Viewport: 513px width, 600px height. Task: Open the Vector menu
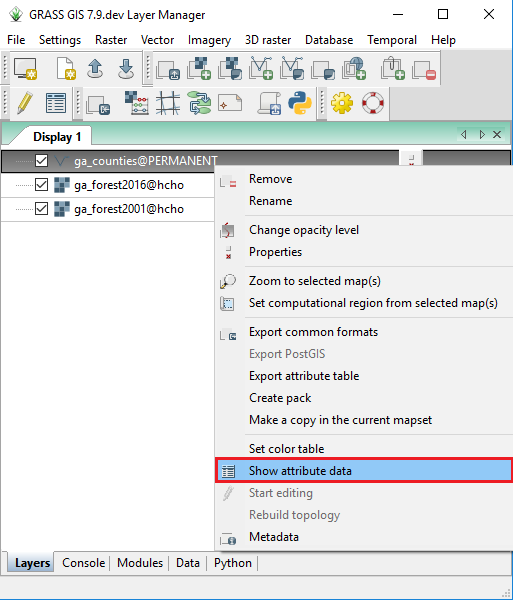point(157,40)
